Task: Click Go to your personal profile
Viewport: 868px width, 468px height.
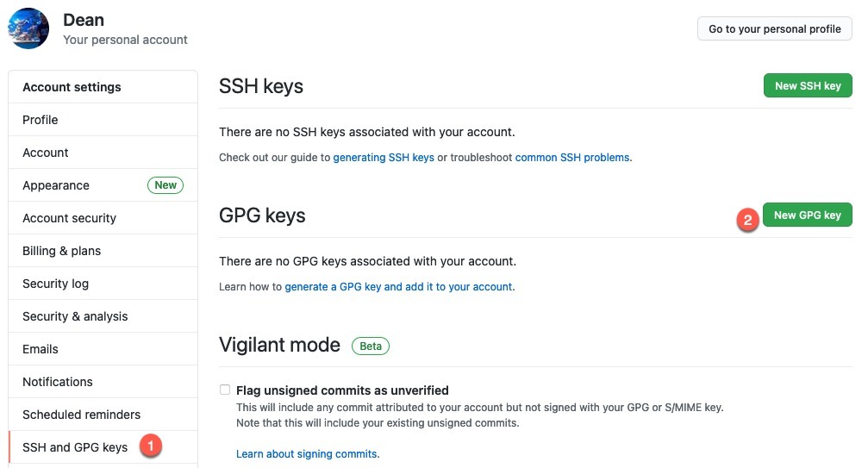Action: click(x=774, y=28)
